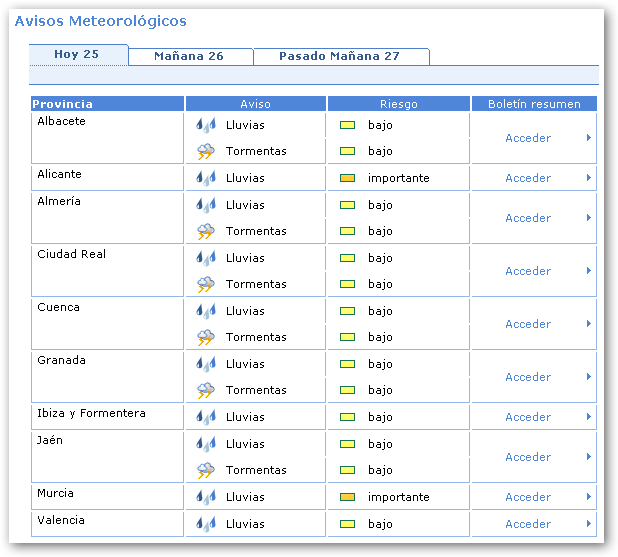Switch to the Mañana 26 tab
This screenshot has height=557, width=618.
pyautogui.click(x=189, y=56)
